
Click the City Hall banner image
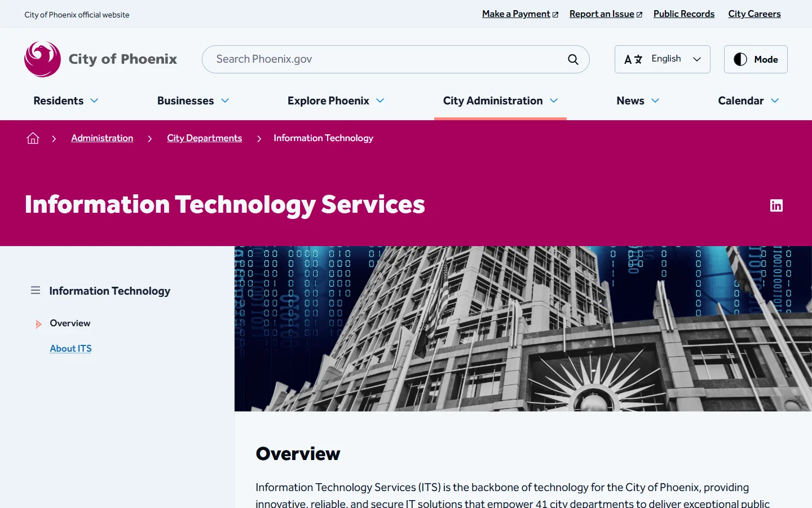(523, 329)
